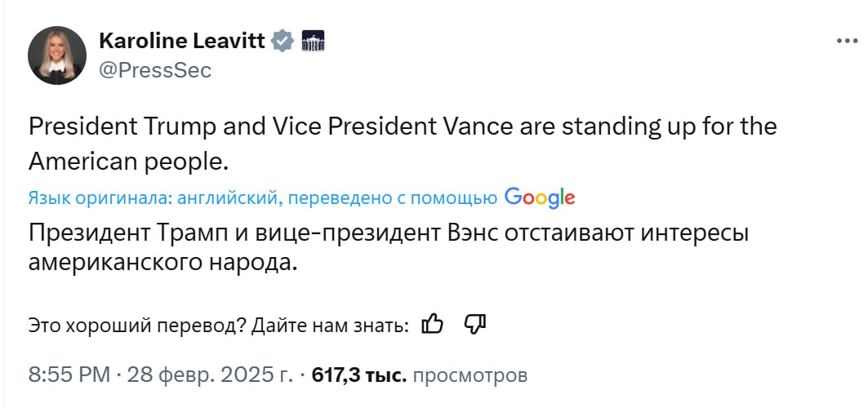Click the White House affiliation icon

click(314, 41)
